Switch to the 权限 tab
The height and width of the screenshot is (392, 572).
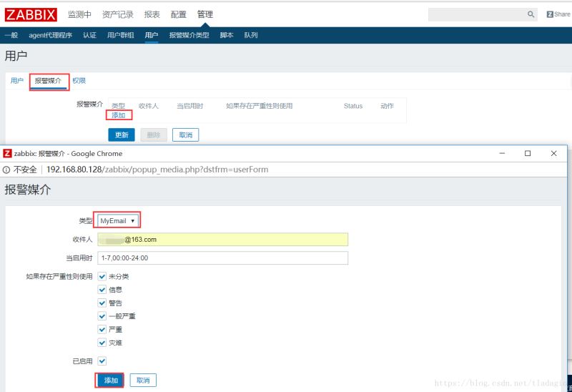click(79, 81)
